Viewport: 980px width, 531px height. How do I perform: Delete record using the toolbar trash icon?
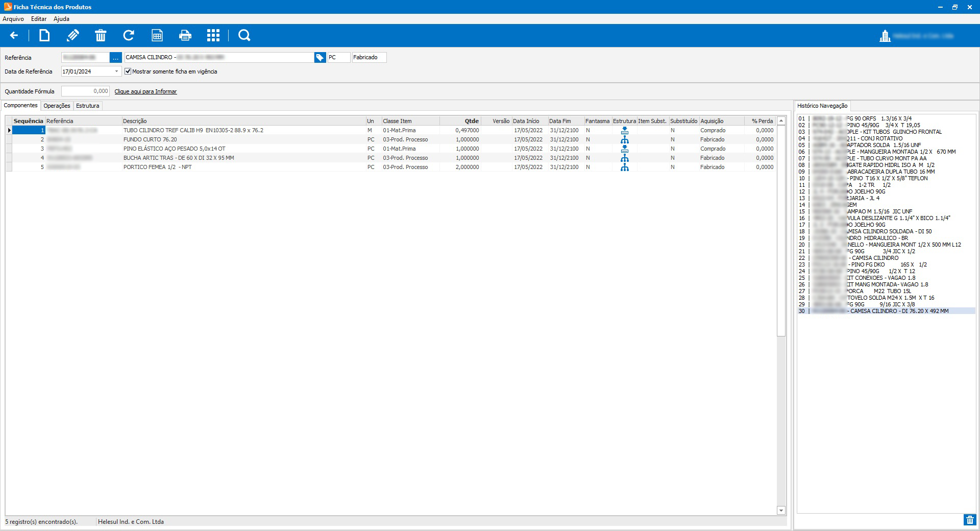101,35
